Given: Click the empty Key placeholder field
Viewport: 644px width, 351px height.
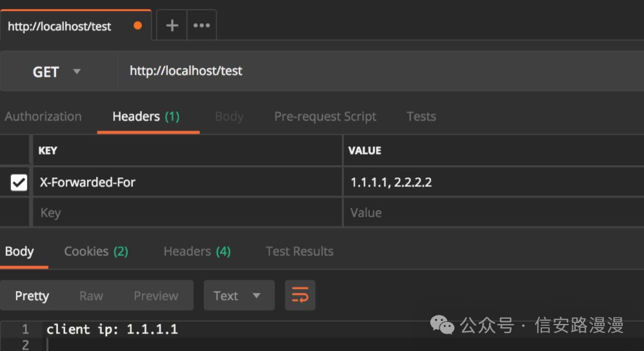Looking at the screenshot, I should [187, 213].
